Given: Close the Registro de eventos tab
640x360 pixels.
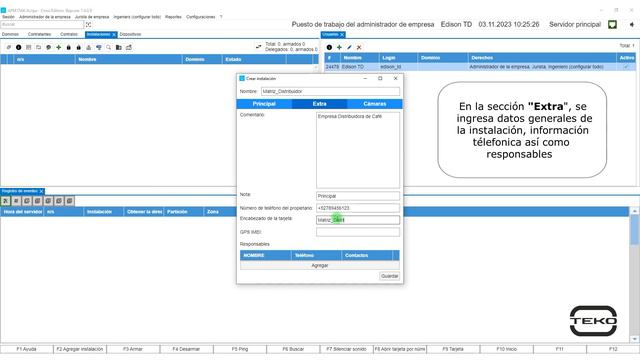Looking at the screenshot, I should pyautogui.click(x=41, y=191).
